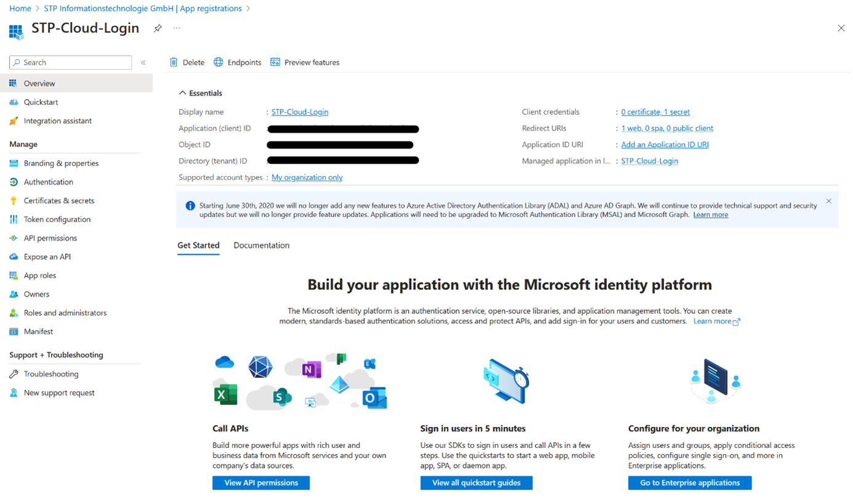
Task: Click the Certificates & secrets key icon
Action: (x=14, y=201)
